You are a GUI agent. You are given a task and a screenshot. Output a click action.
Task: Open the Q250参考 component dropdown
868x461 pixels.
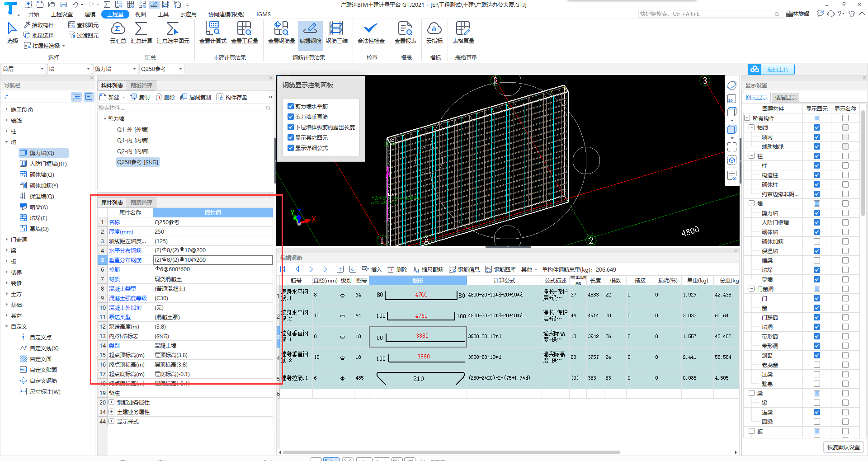tap(161, 69)
